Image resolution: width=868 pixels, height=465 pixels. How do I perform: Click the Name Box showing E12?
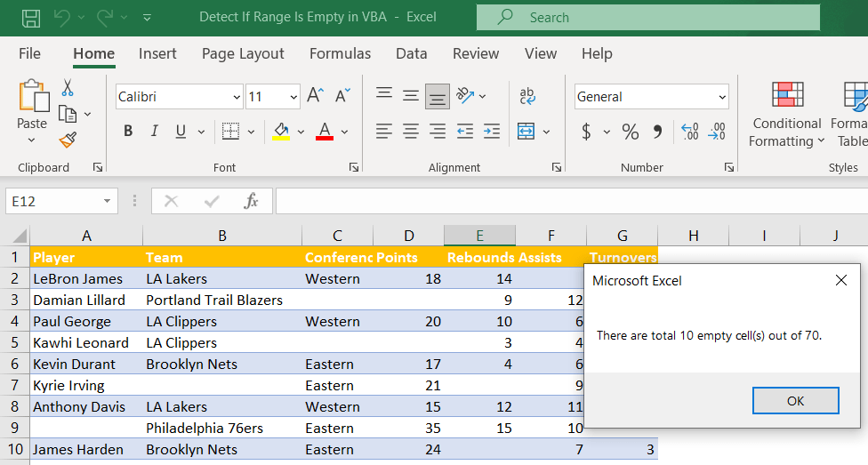tap(60, 201)
